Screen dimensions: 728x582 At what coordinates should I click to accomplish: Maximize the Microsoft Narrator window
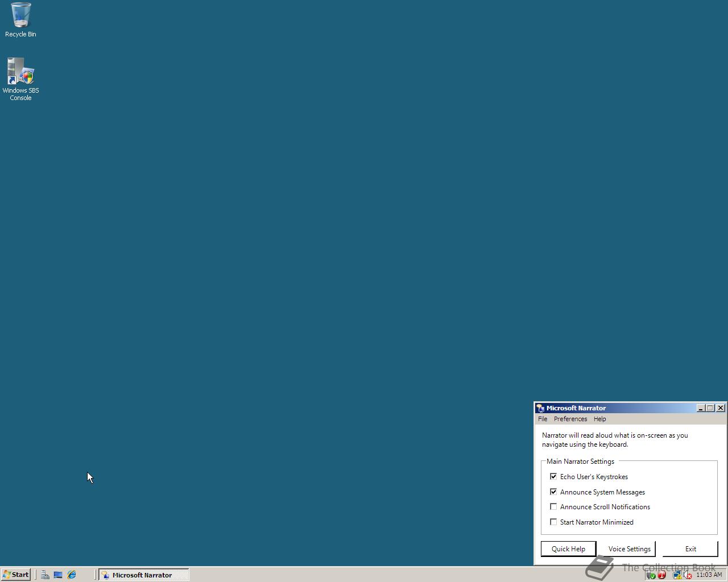[x=710, y=408]
